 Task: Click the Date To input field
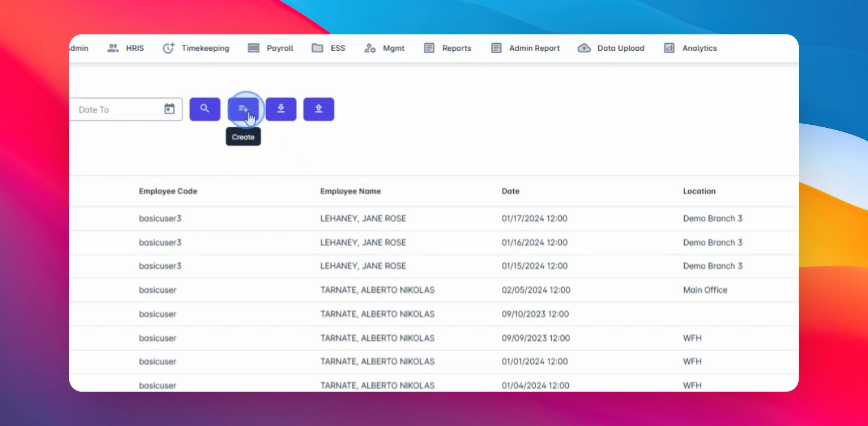(125, 109)
